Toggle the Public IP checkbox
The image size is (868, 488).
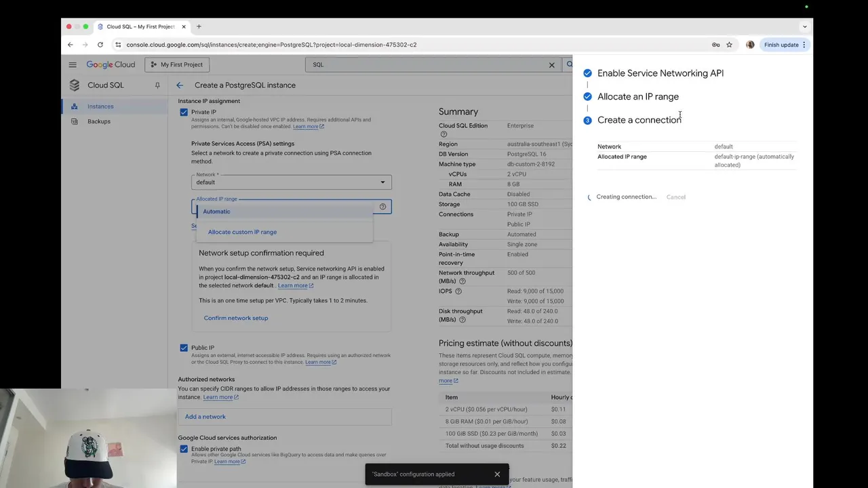coord(184,348)
